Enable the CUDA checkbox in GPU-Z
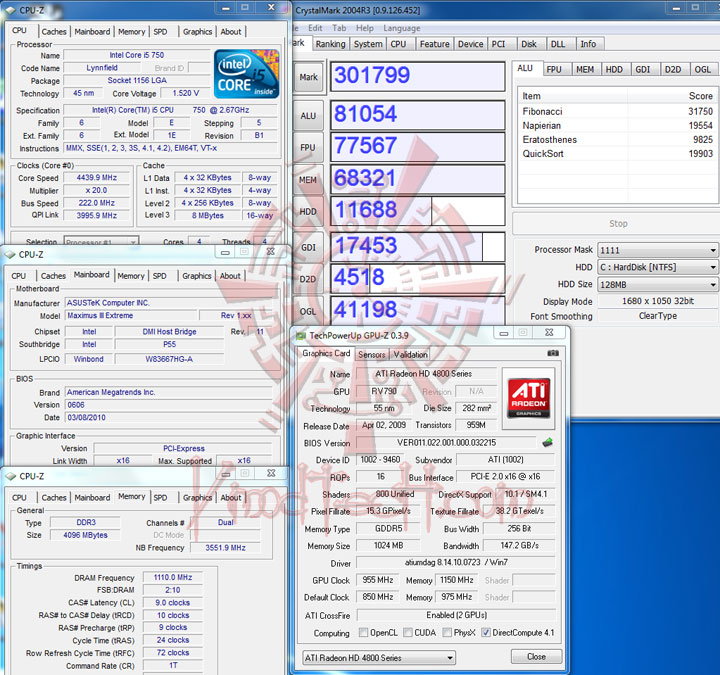 click(408, 633)
